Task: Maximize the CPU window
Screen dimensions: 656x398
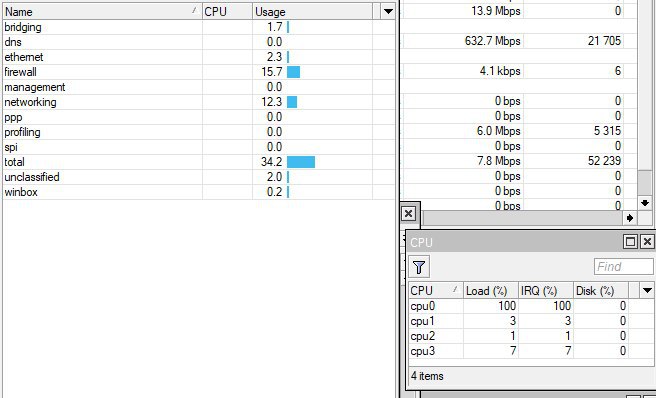Action: [x=630, y=241]
